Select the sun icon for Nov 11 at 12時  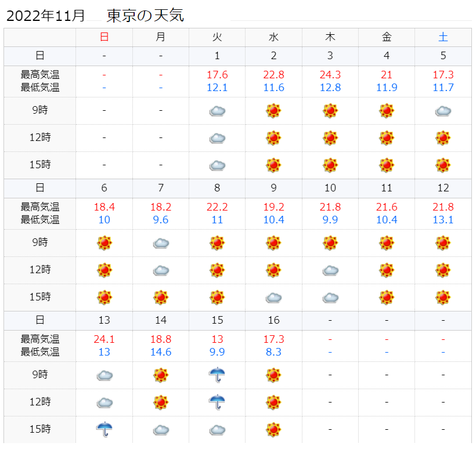tap(387, 270)
